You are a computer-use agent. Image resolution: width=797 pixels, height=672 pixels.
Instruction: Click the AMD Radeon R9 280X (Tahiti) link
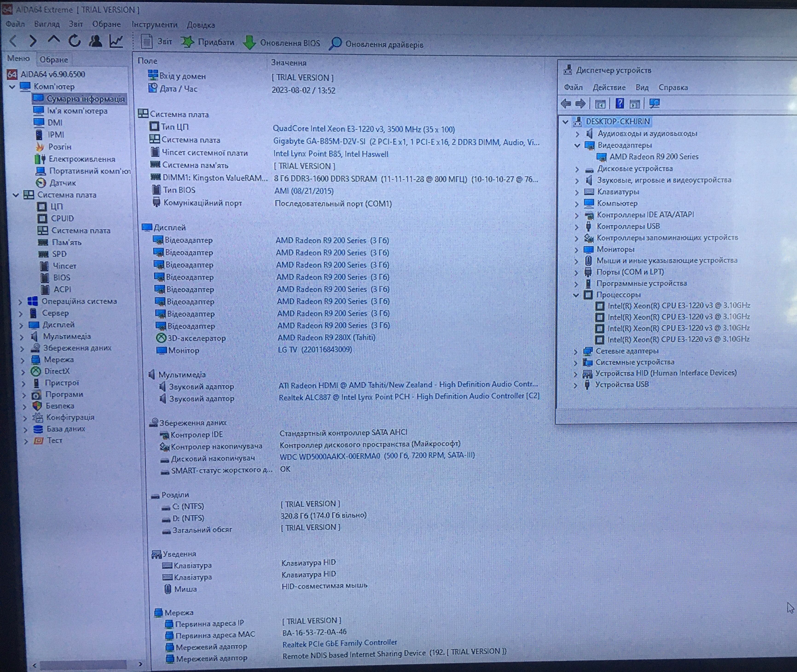point(327,338)
